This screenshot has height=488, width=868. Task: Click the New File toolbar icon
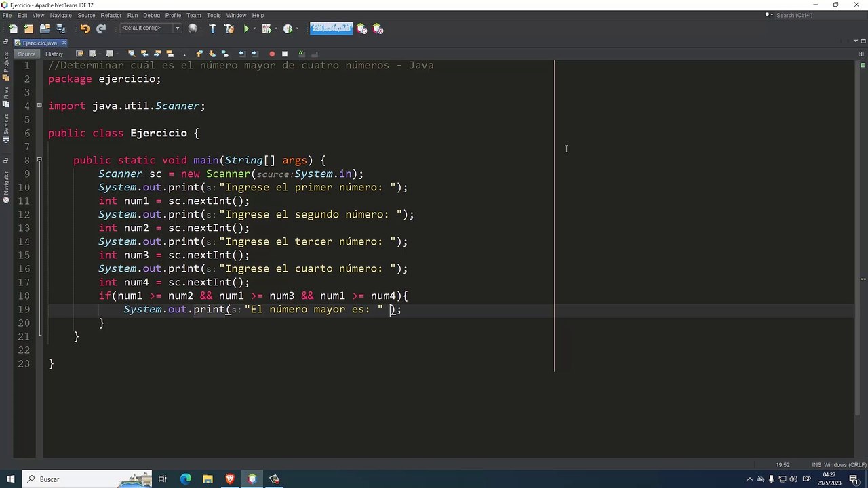tap(13, 28)
